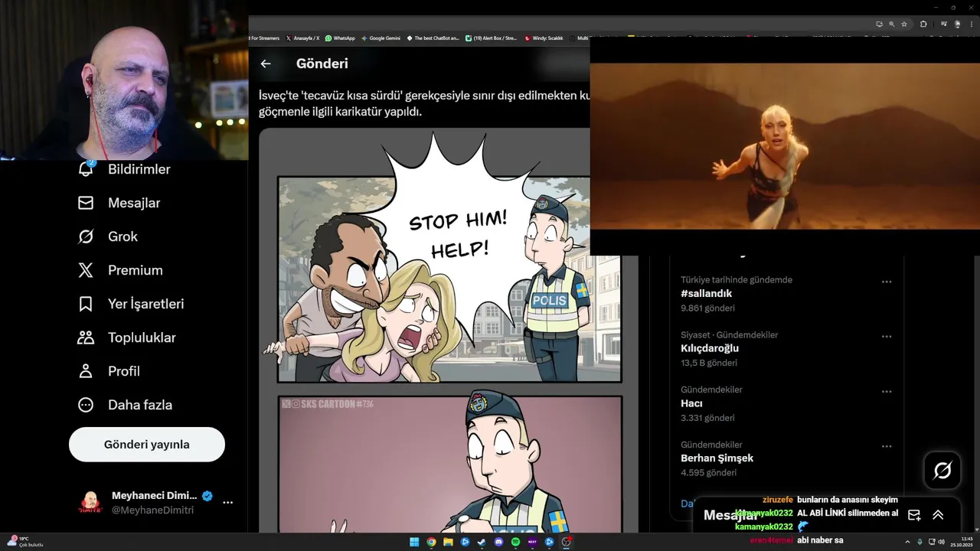980x551 pixels.
Task: Open the Grok icon in sidebar
Action: pyautogui.click(x=86, y=236)
